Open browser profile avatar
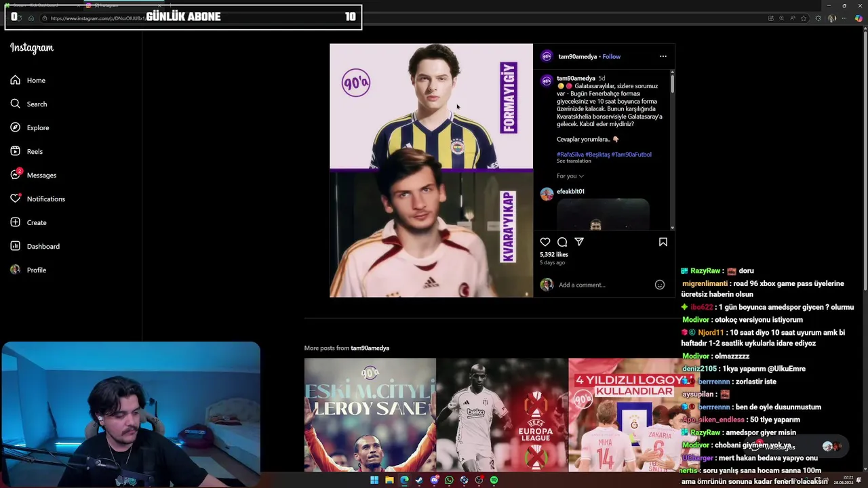Image resolution: width=868 pixels, height=488 pixels. [x=832, y=18]
